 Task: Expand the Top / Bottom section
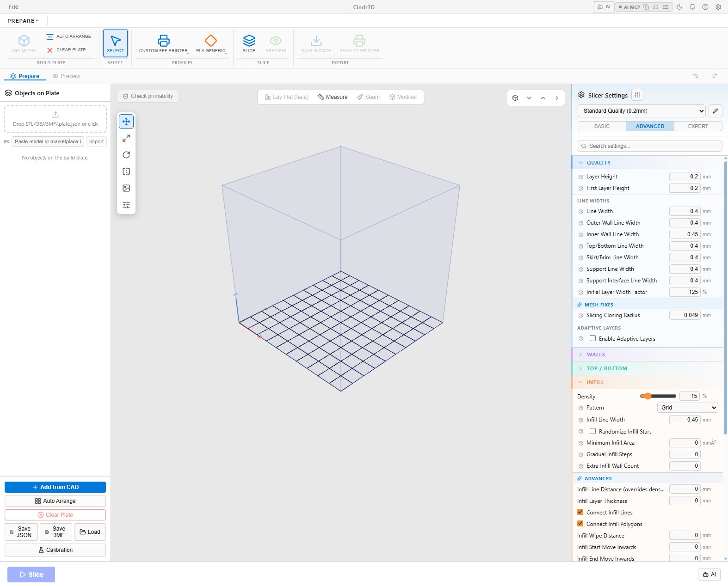tap(648, 368)
